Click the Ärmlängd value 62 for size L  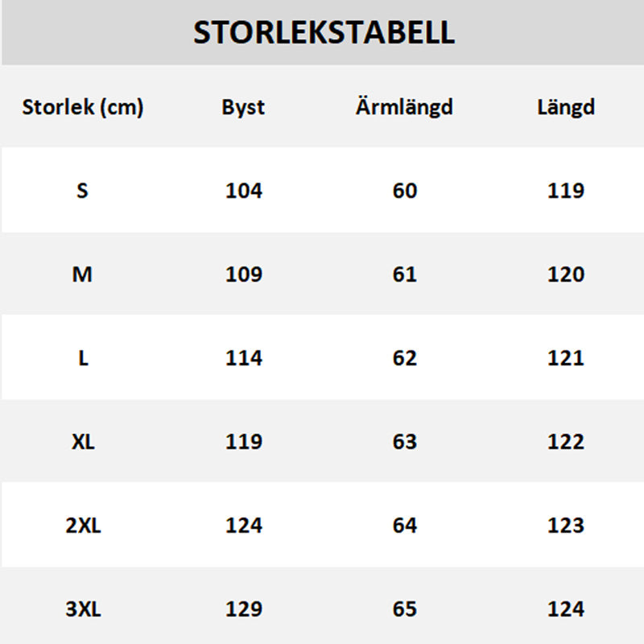click(x=404, y=358)
